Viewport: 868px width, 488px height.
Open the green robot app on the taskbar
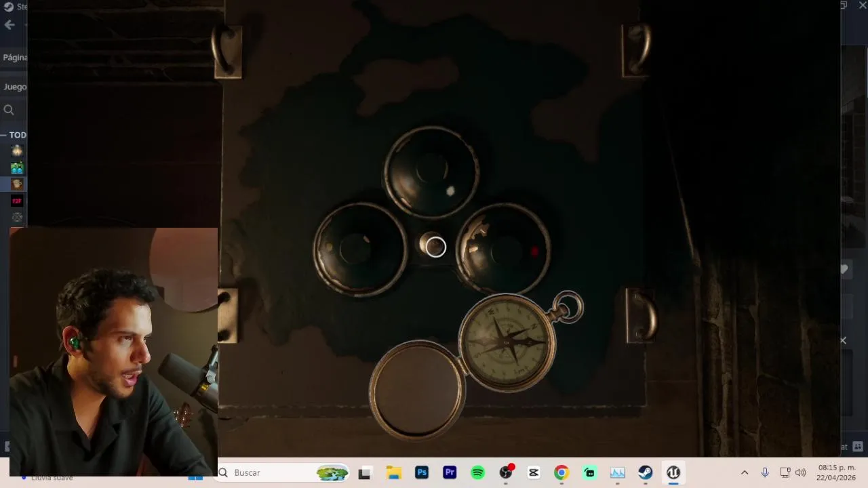pos(589,473)
